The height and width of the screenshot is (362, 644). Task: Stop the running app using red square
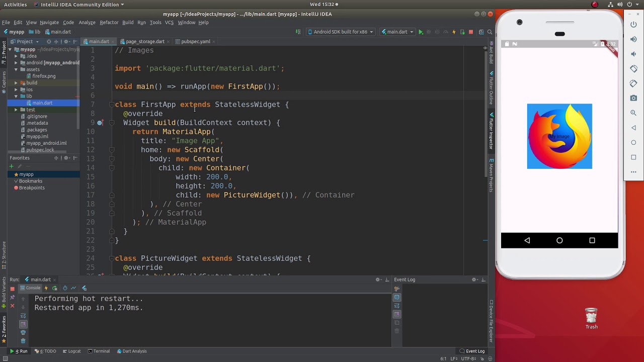(471, 32)
